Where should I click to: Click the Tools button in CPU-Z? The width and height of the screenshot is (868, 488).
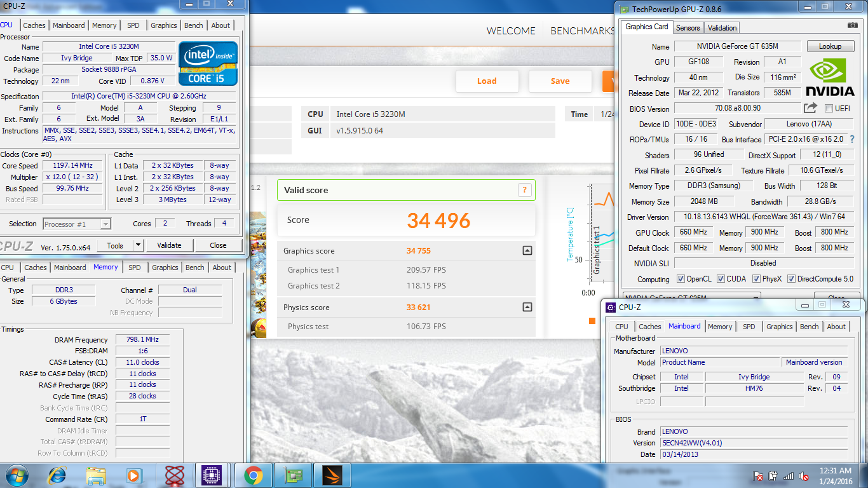[115, 245]
